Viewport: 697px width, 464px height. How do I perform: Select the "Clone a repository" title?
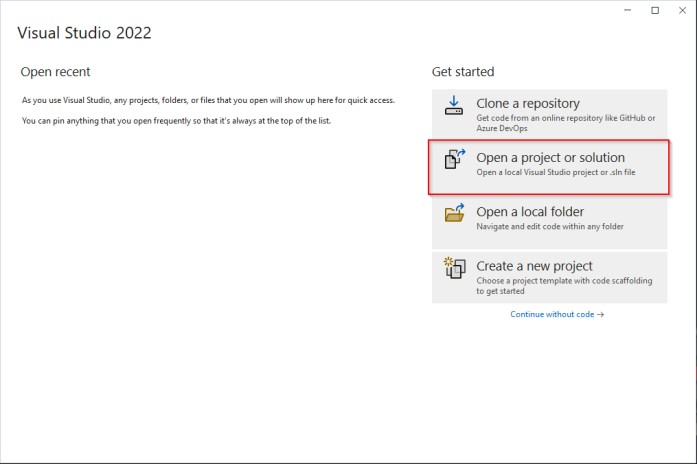point(527,103)
